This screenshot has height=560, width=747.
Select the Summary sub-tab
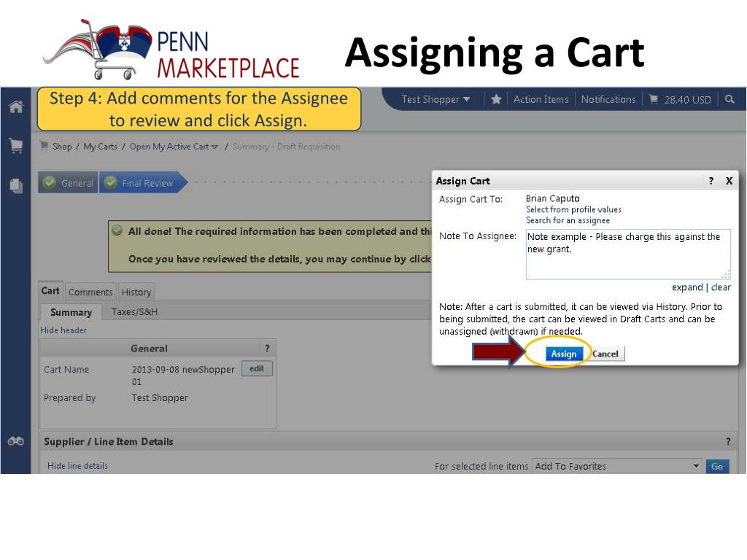click(71, 312)
